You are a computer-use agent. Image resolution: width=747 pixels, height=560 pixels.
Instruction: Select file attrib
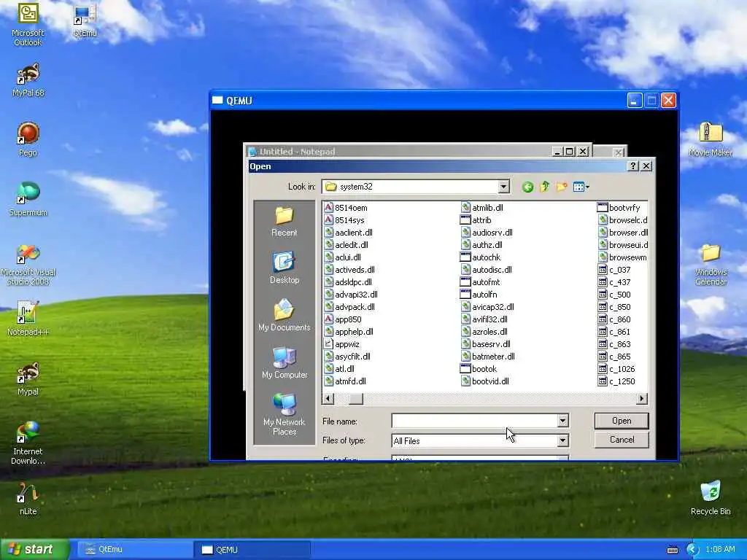tap(476, 220)
